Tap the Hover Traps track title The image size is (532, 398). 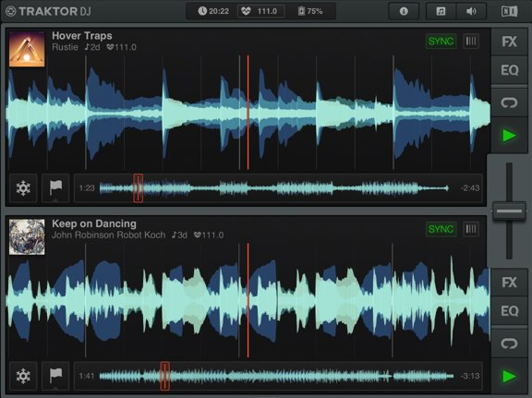[x=82, y=36]
